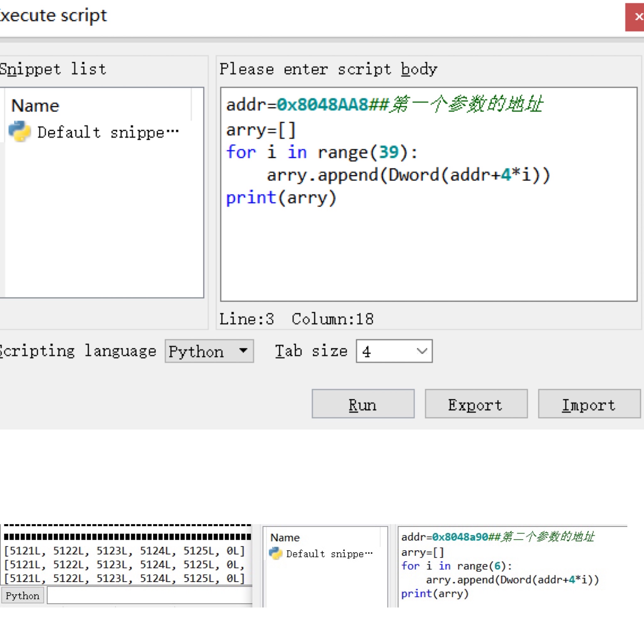Focus the Python command line input field
Screen dimensions: 644x644
point(150,596)
